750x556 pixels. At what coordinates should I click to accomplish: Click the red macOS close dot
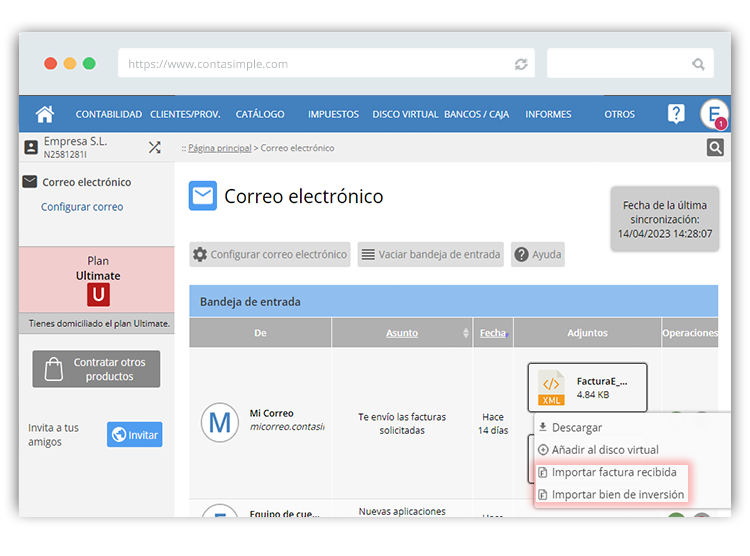[x=51, y=63]
